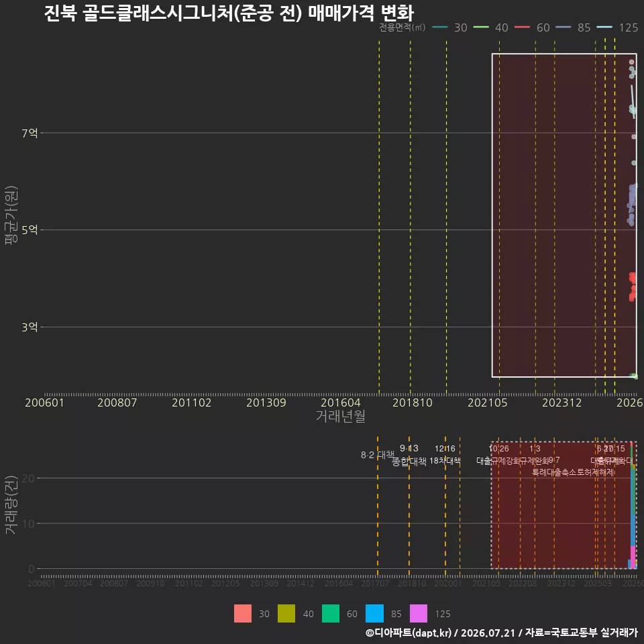The width and height of the screenshot is (644, 644).
Task: Click the 85 line entry in top legend
Action: pyautogui.click(x=573, y=28)
